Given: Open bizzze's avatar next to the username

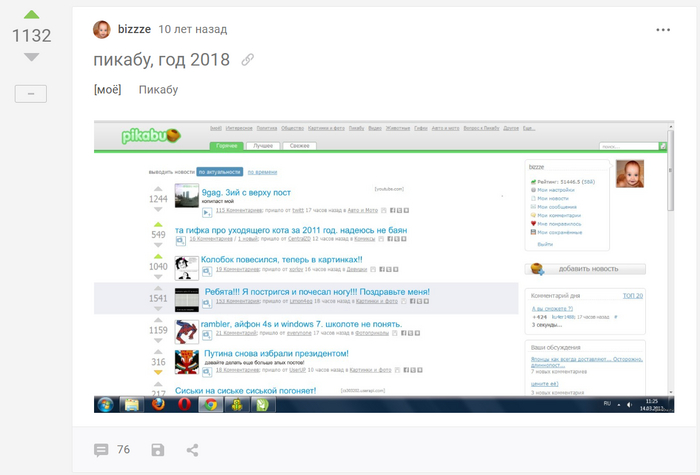Looking at the screenshot, I should (102, 29).
